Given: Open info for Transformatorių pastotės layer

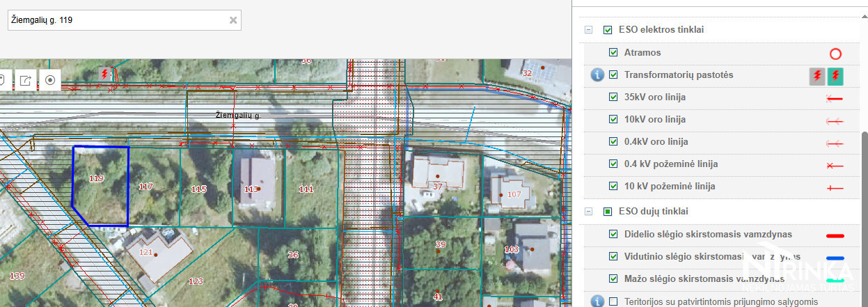Looking at the screenshot, I should (x=597, y=75).
